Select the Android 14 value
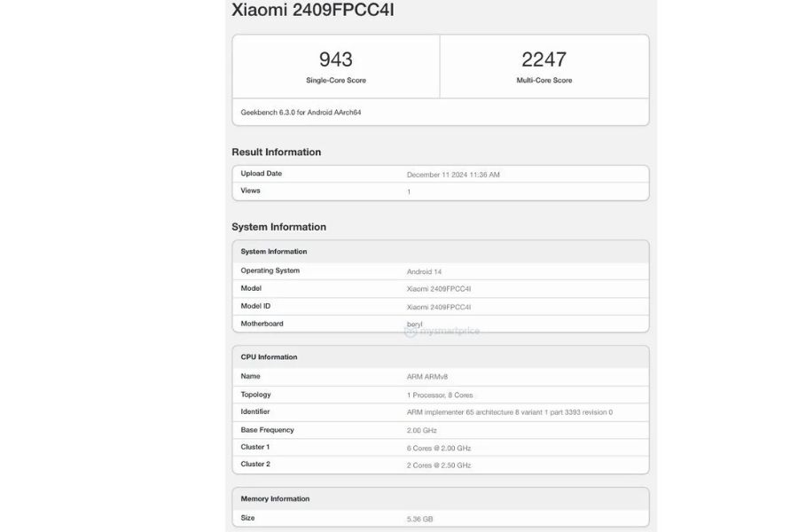Image resolution: width=798 pixels, height=532 pixels. (424, 272)
